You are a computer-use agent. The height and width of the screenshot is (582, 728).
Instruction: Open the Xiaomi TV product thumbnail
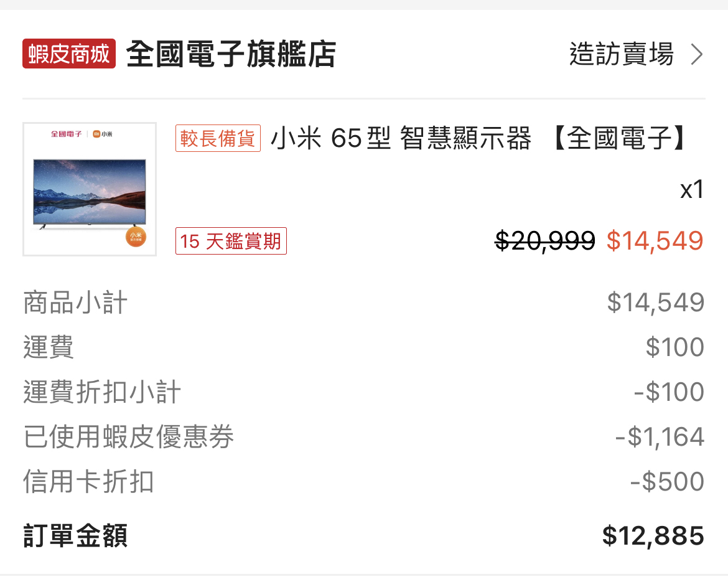tap(90, 189)
